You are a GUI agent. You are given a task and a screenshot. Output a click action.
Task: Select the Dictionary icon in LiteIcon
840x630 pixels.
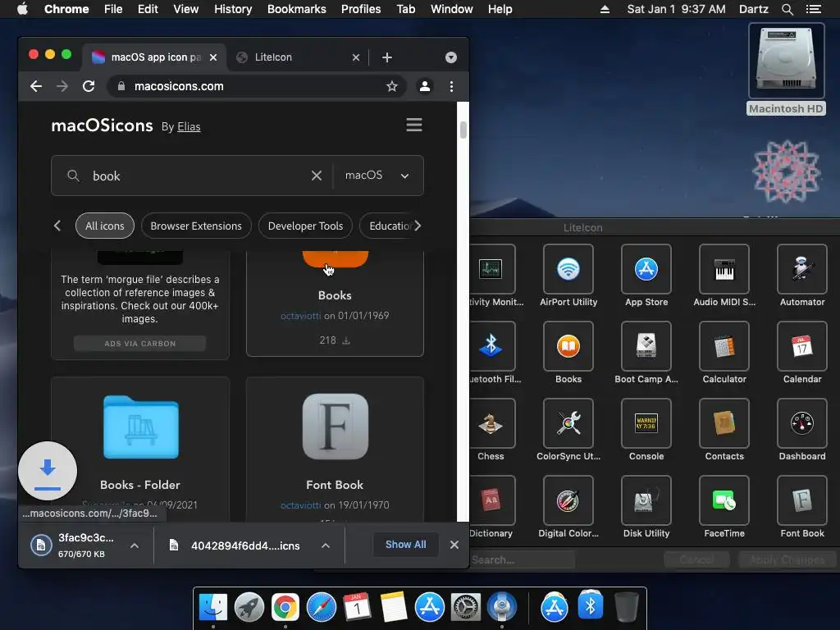tap(492, 500)
